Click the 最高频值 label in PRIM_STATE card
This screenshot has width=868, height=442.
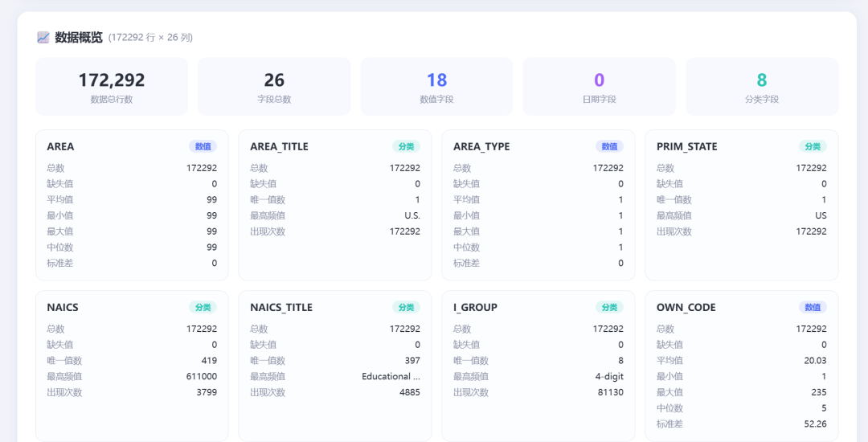[x=674, y=215]
